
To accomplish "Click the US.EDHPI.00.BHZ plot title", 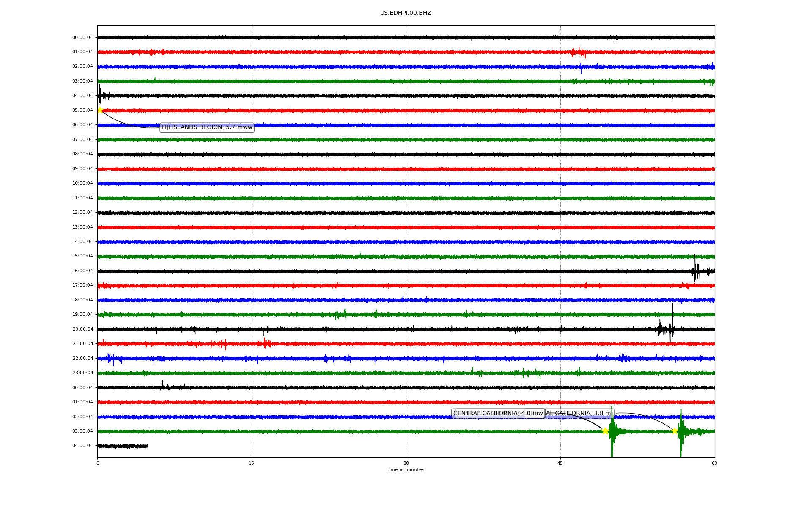I will click(406, 13).
